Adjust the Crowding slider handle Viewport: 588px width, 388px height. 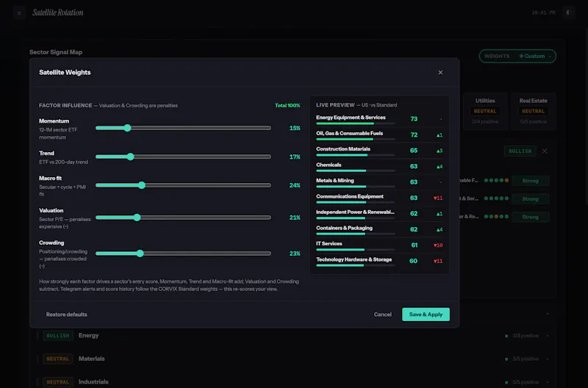point(140,254)
